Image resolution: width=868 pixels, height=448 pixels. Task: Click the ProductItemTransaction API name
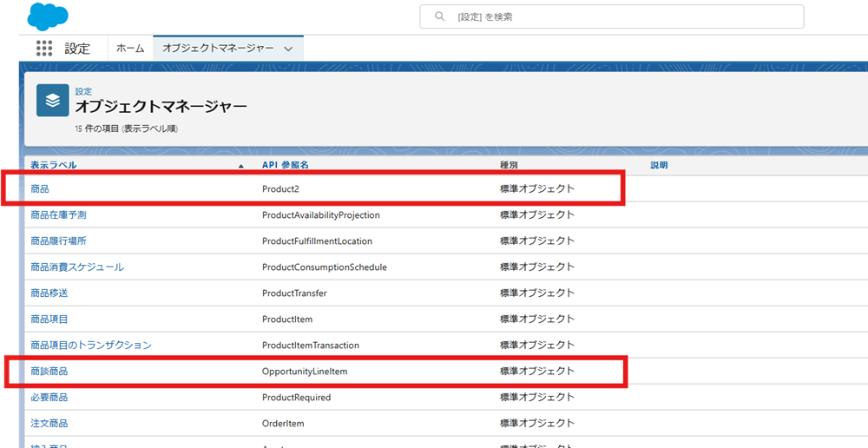pos(311,345)
